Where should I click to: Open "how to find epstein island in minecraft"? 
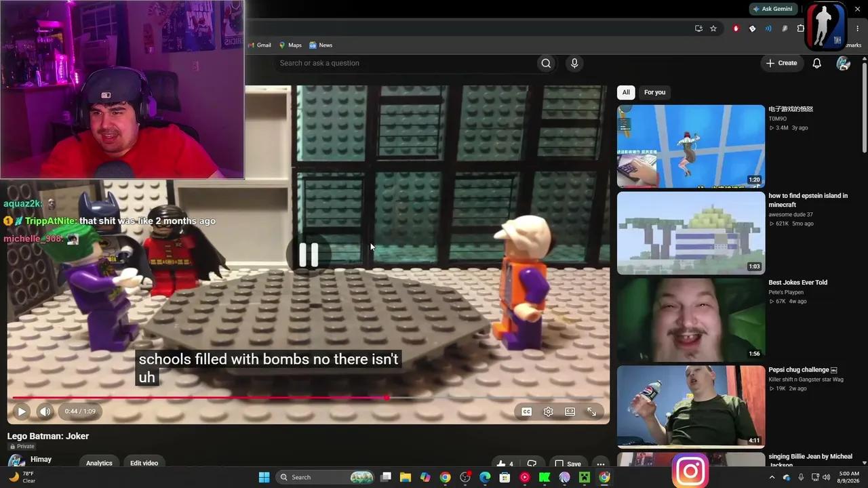coord(808,200)
